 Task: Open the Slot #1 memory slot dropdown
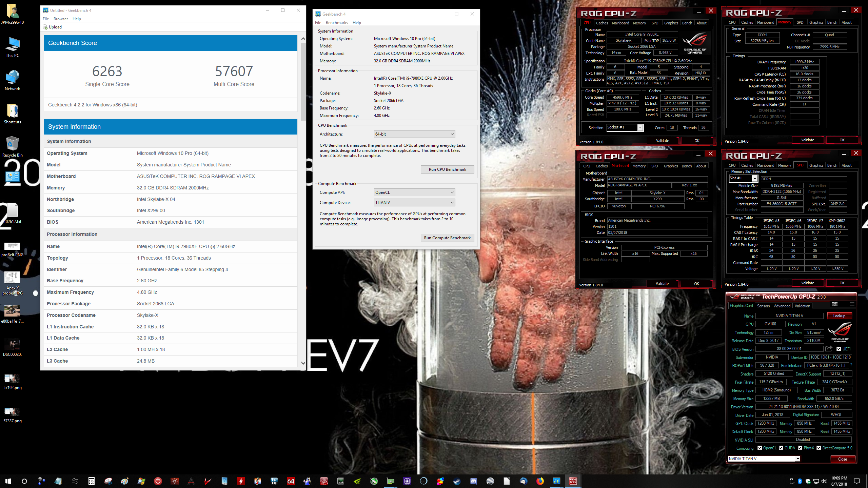point(743,178)
